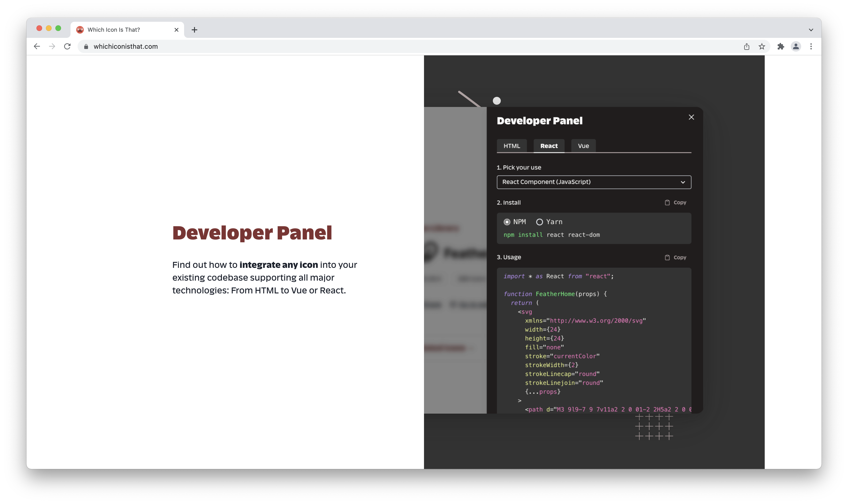Switch to the Vue tab
848x504 pixels.
pos(583,146)
